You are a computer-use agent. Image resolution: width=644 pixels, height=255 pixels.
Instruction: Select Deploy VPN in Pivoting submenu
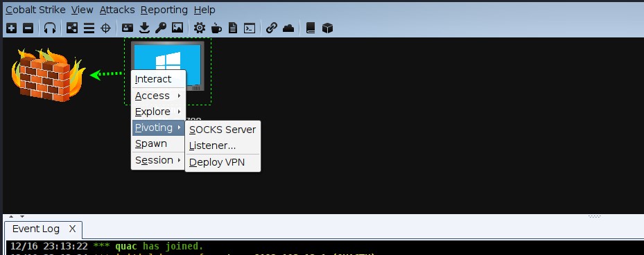pos(223,162)
